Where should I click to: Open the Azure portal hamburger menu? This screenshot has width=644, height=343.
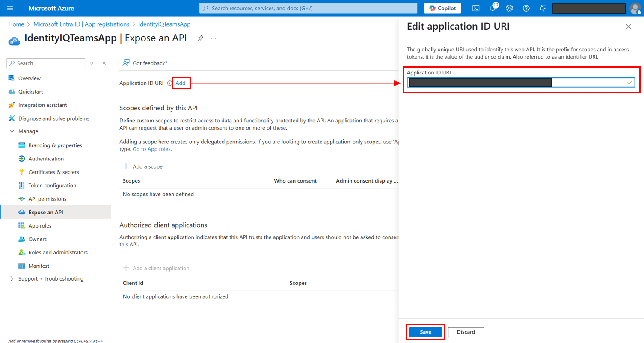[10, 8]
